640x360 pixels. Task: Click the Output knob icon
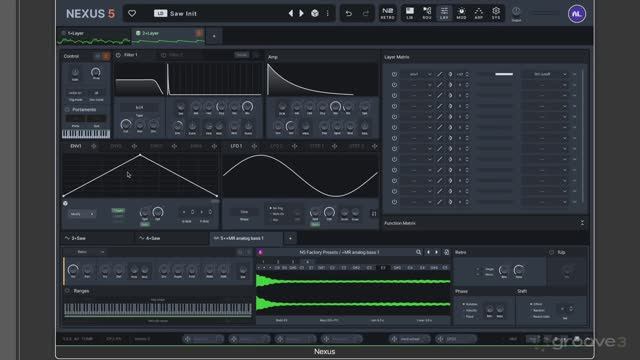[x=516, y=12]
